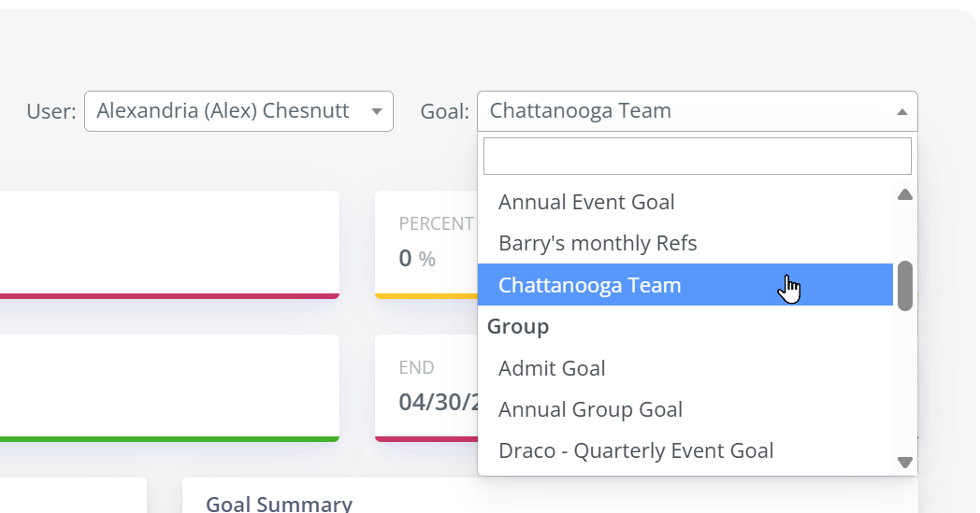The width and height of the screenshot is (980, 513).
Task: Click the dropdown list scroll-up arrow
Action: point(904,195)
